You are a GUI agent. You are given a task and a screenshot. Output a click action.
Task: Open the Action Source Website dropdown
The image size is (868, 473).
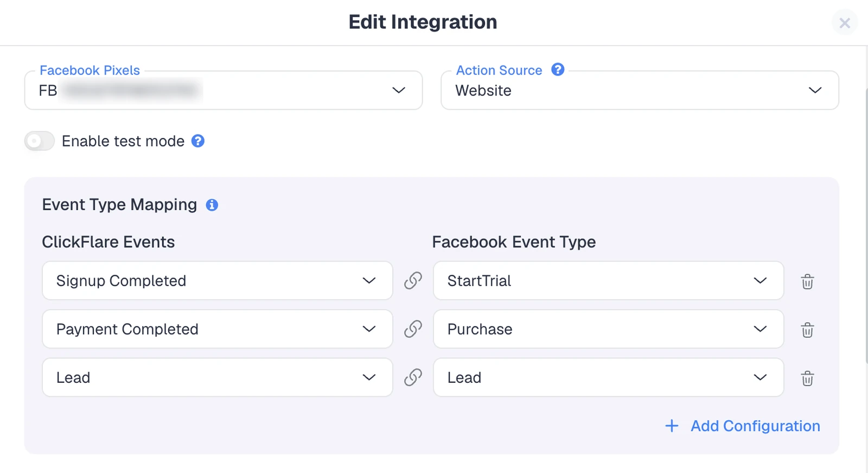640,90
